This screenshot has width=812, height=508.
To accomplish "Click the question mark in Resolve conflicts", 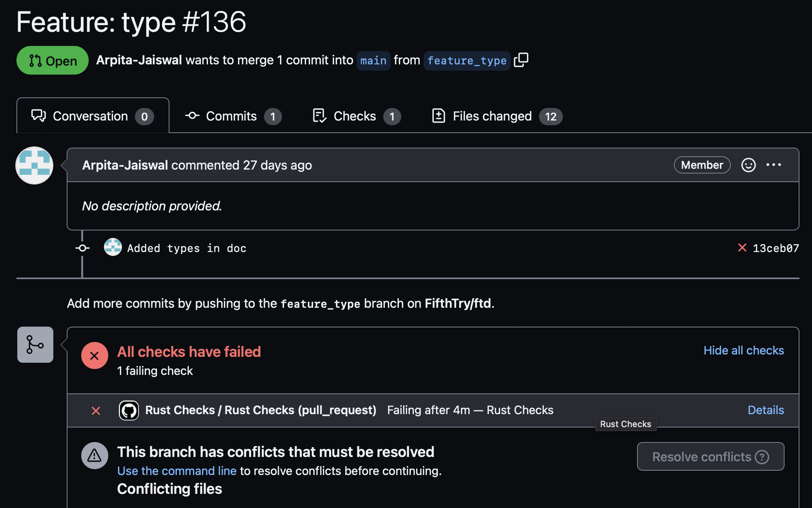I will click(x=762, y=457).
